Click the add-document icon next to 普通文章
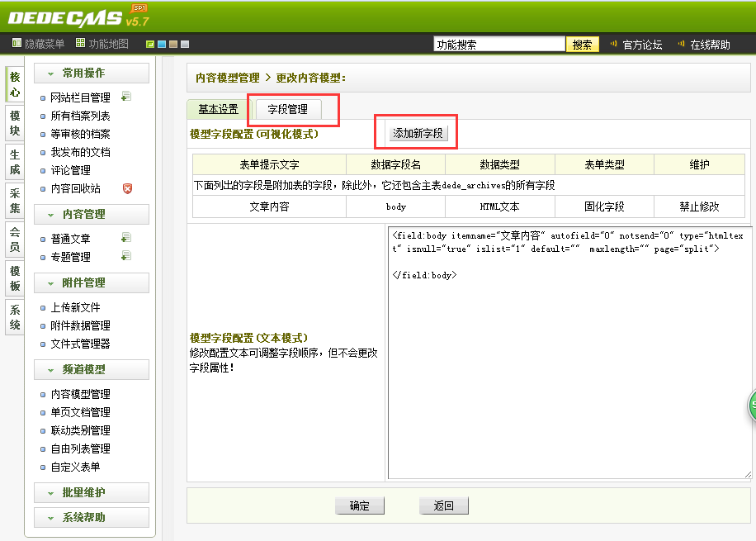 tap(126, 239)
